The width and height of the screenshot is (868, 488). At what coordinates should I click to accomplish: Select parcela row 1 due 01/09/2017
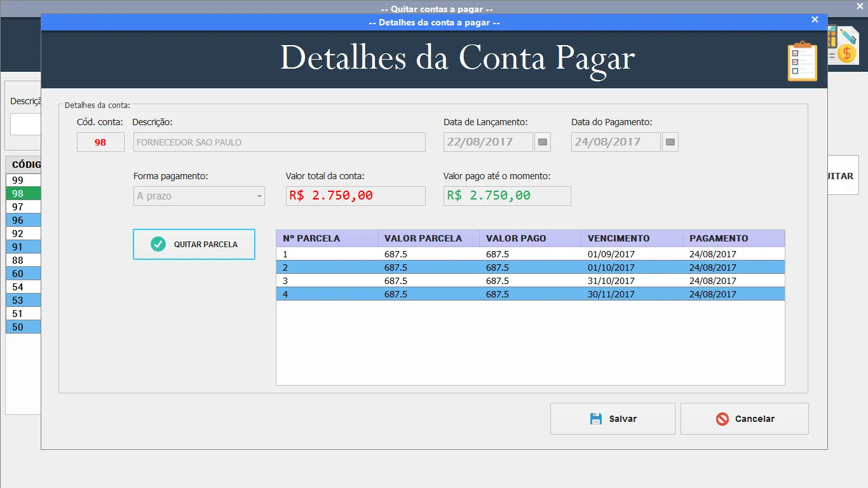531,254
